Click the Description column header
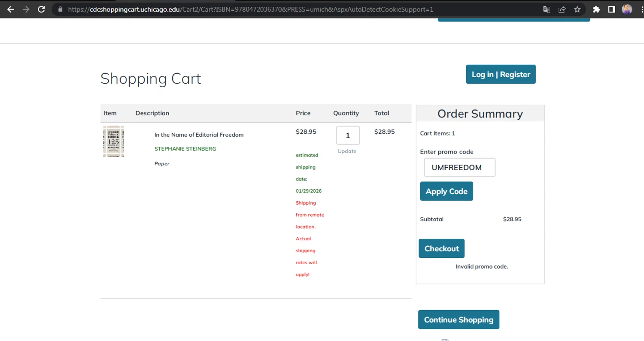 coord(152,113)
